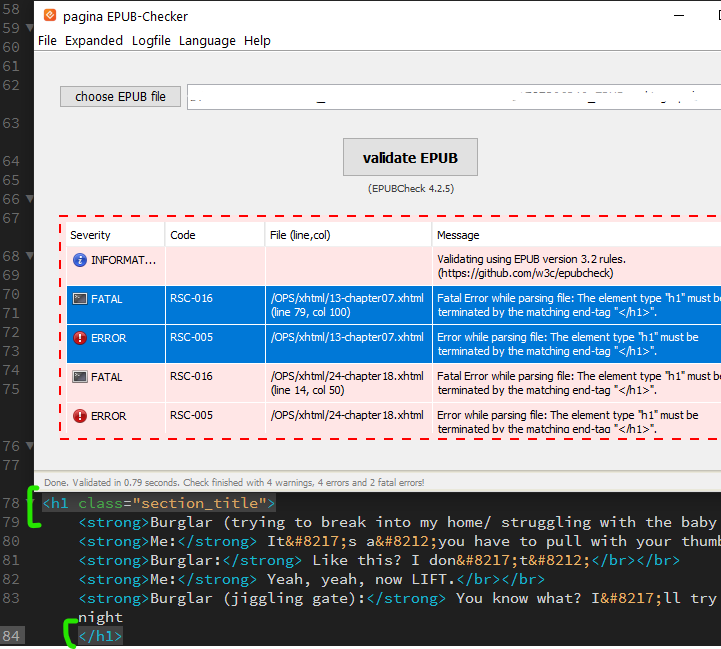Select the RSC-005 code for 24-chapter18.xhtml

click(x=191, y=415)
